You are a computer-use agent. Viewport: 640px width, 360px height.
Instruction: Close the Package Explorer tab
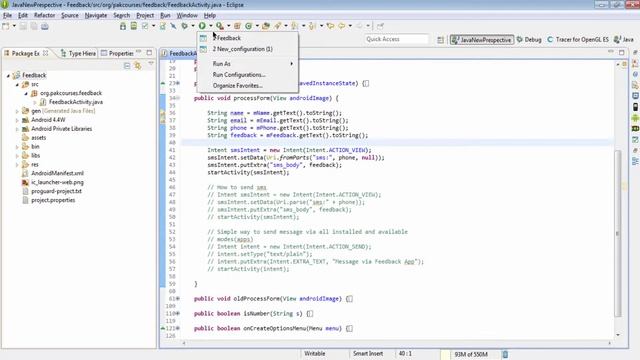coord(46,53)
